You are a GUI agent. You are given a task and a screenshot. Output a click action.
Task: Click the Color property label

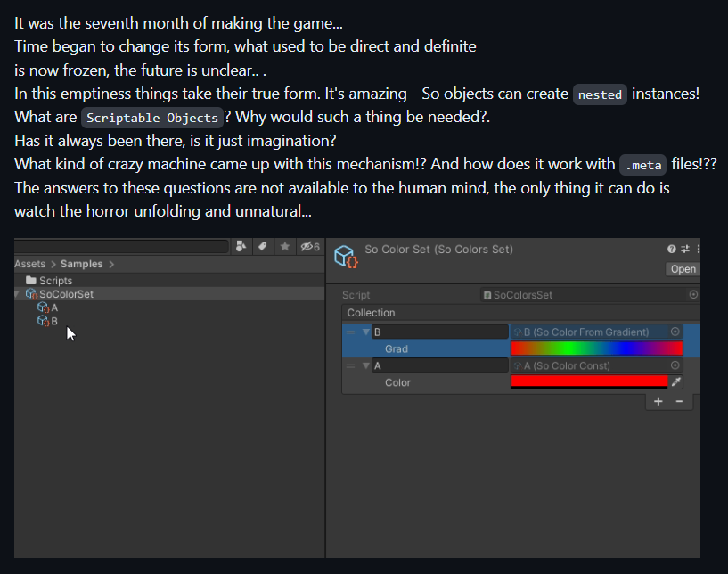[397, 382]
